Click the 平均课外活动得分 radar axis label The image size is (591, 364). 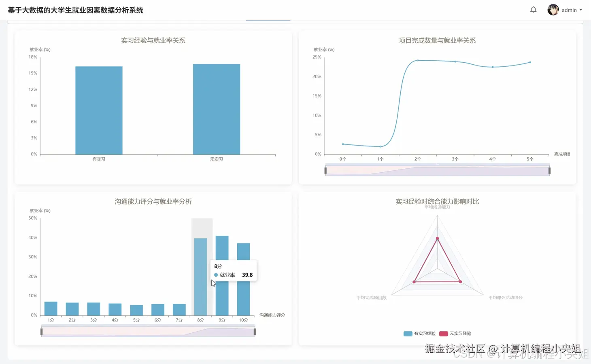pyautogui.click(x=505, y=298)
